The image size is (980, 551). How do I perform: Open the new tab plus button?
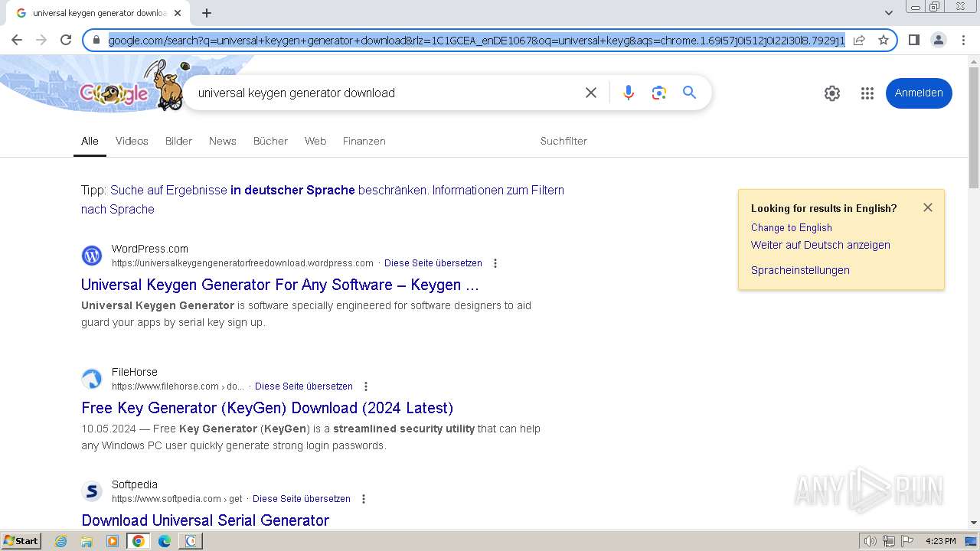click(x=207, y=13)
